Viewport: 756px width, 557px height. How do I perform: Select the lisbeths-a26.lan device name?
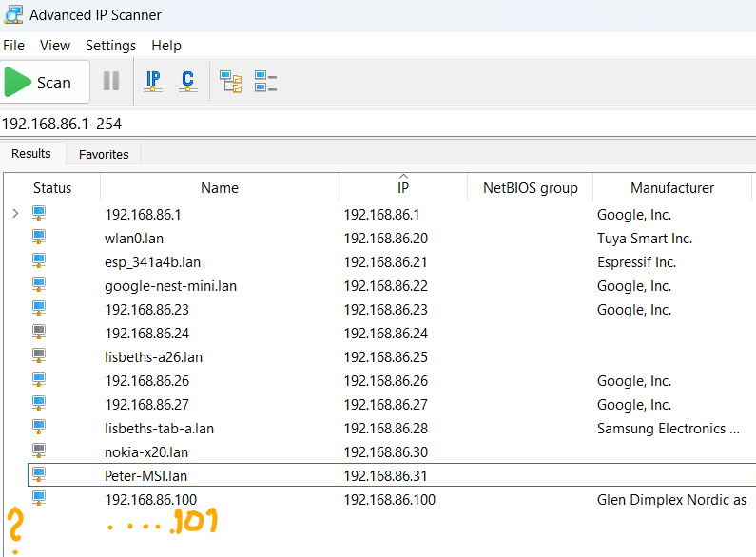tap(153, 357)
